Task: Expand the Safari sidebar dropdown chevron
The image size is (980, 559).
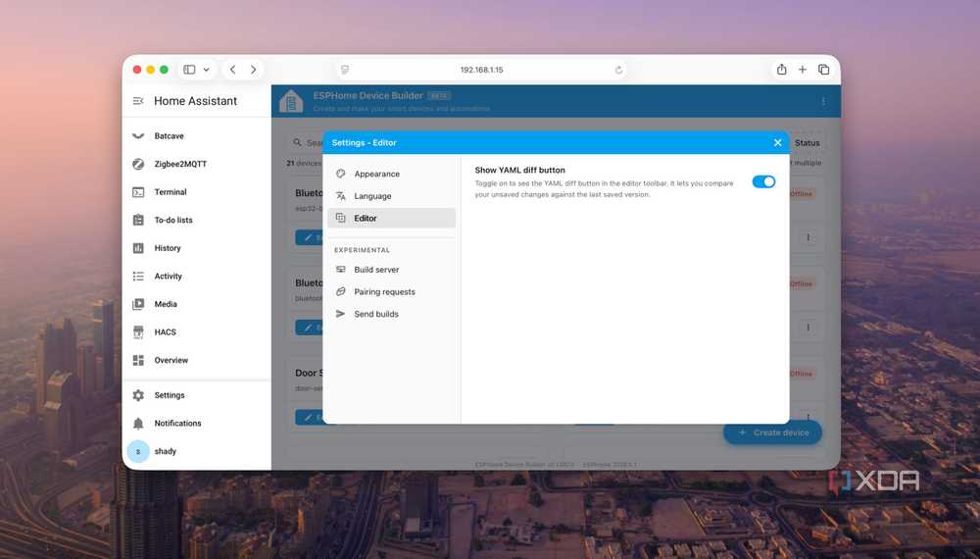Action: pos(206,70)
